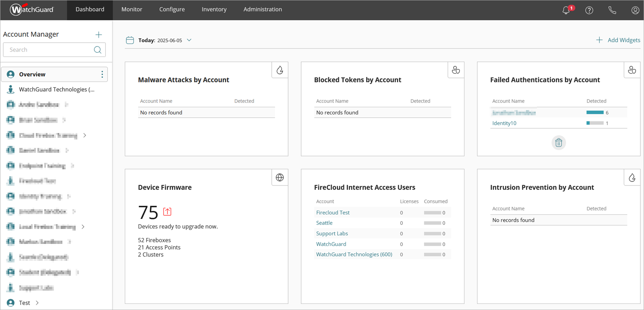Open the Firecloud Test account link
The height and width of the screenshot is (310, 644).
333,212
